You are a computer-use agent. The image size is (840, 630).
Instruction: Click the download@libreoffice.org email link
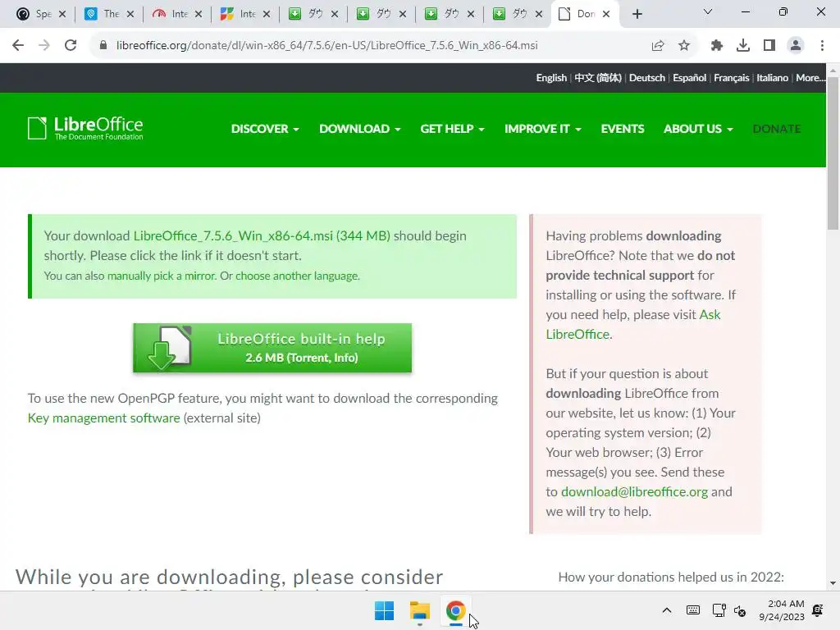634,492
